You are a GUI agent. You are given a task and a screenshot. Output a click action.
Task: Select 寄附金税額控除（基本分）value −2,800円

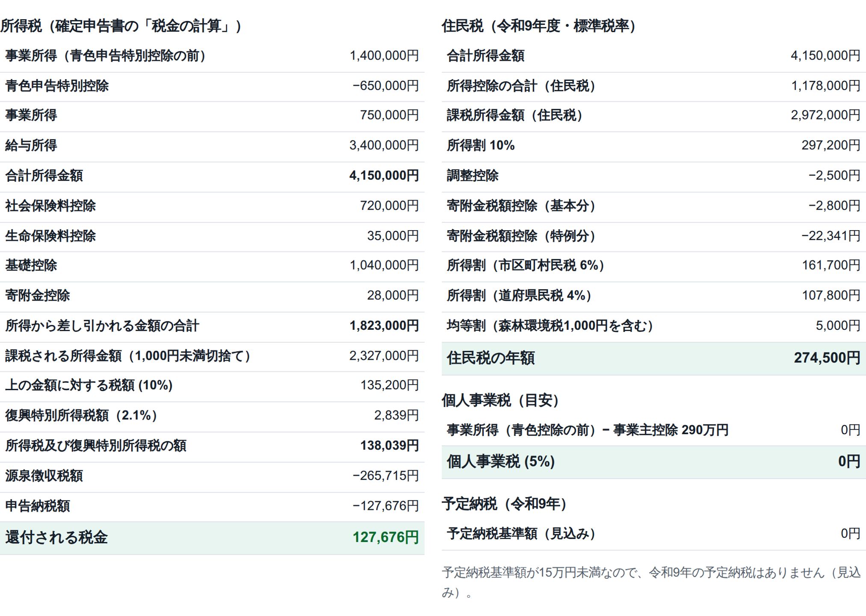(x=834, y=206)
